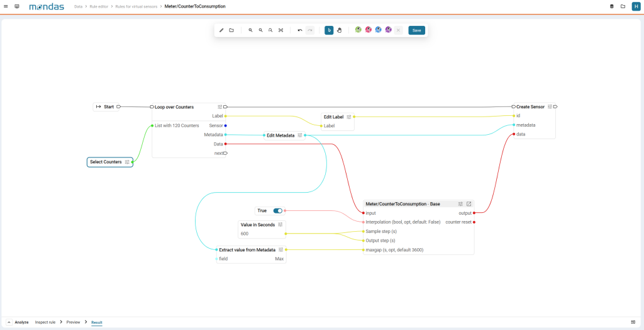Toggle the True boolean switch off
Image resolution: width=644 pixels, height=330 pixels.
(277, 211)
